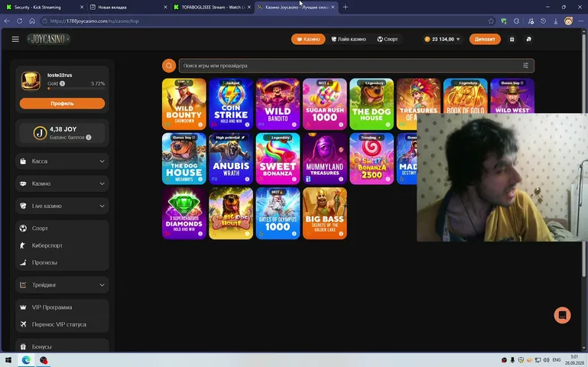Screen dimensions: 588x367
Task: Click the Joycasino logo
Action: point(48,39)
